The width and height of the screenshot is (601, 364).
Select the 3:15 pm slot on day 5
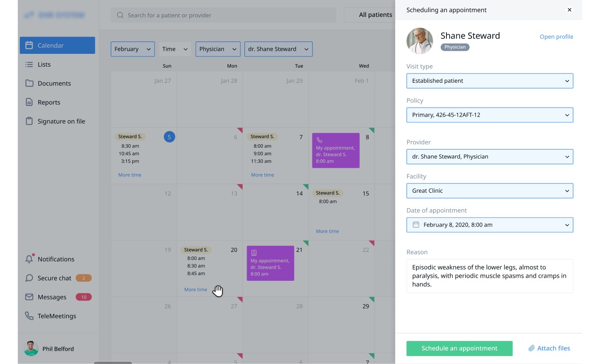130,161
